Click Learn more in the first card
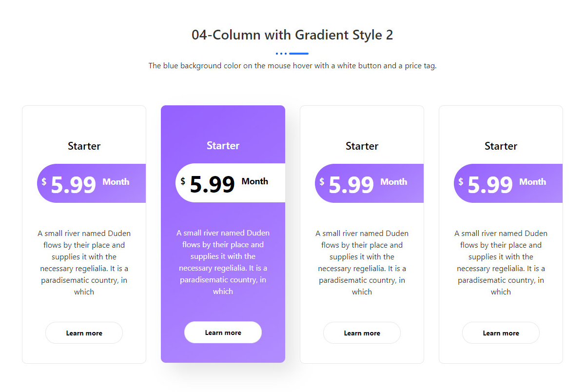The image size is (585, 392). pyautogui.click(x=84, y=333)
